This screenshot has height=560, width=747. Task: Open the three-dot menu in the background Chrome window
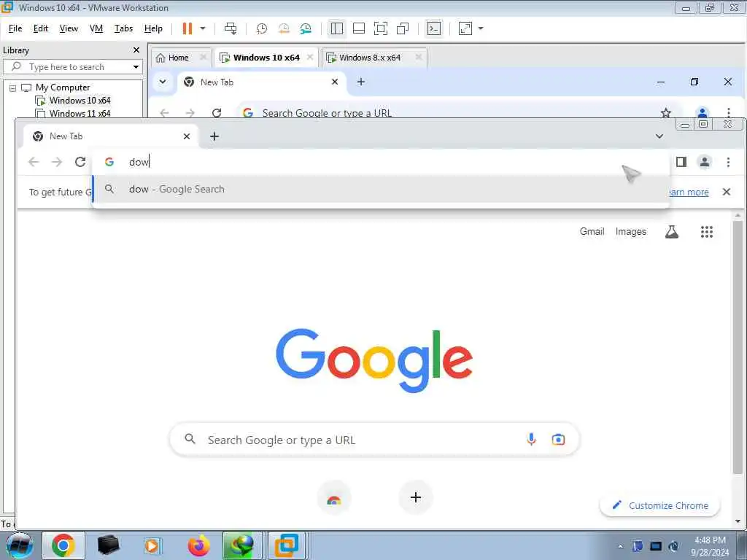coord(729,112)
